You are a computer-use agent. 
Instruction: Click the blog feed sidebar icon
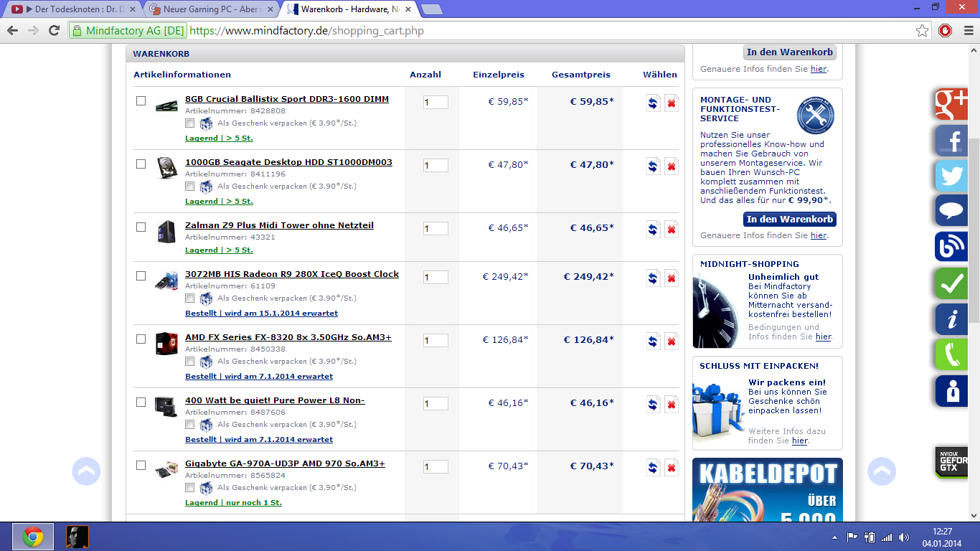(952, 248)
